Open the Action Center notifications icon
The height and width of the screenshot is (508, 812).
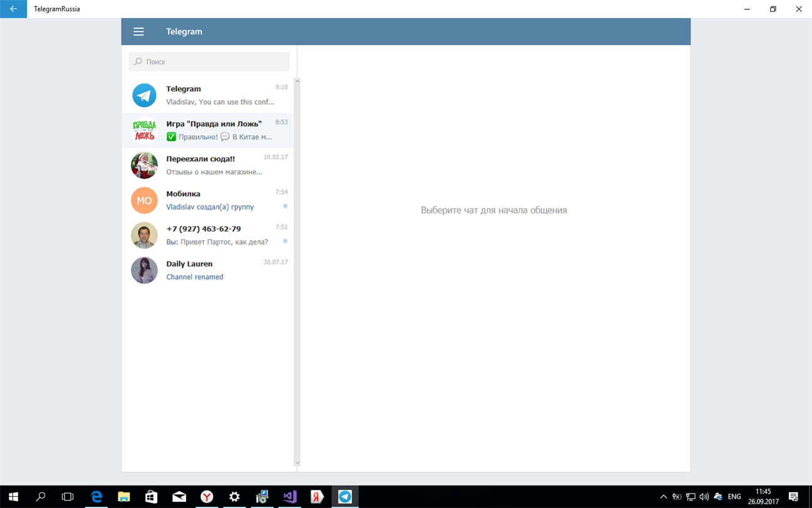(x=793, y=497)
